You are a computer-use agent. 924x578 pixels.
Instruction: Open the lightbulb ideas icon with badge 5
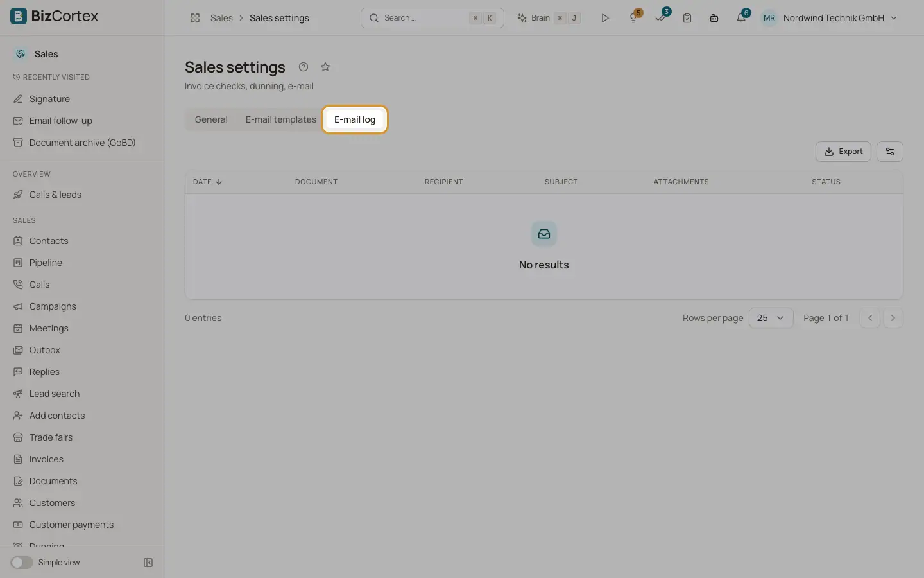pos(633,18)
